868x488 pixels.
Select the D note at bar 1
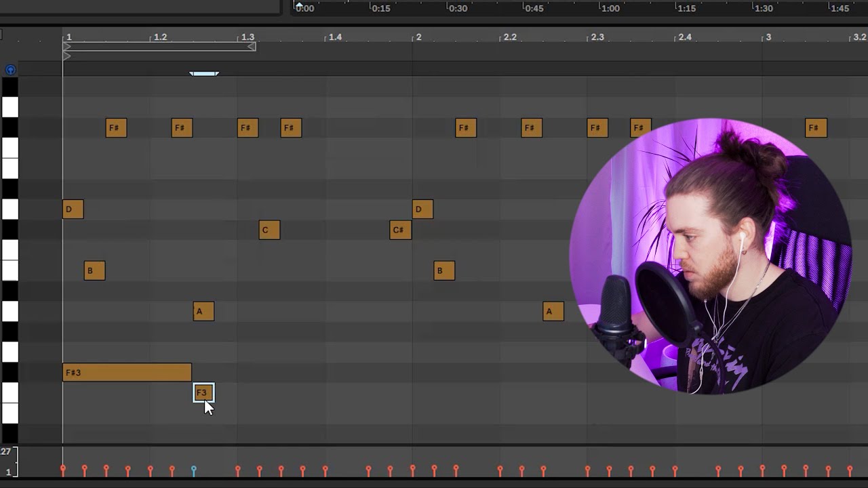coord(73,209)
